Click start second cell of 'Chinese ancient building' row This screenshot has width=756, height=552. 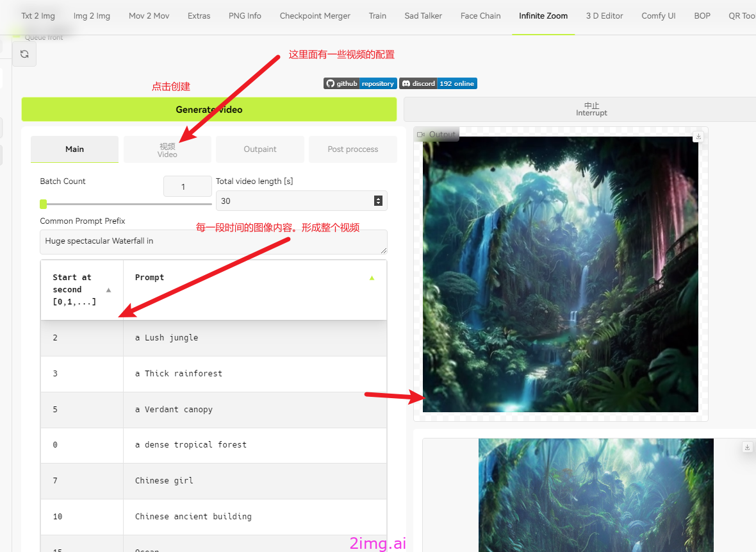[x=82, y=517]
